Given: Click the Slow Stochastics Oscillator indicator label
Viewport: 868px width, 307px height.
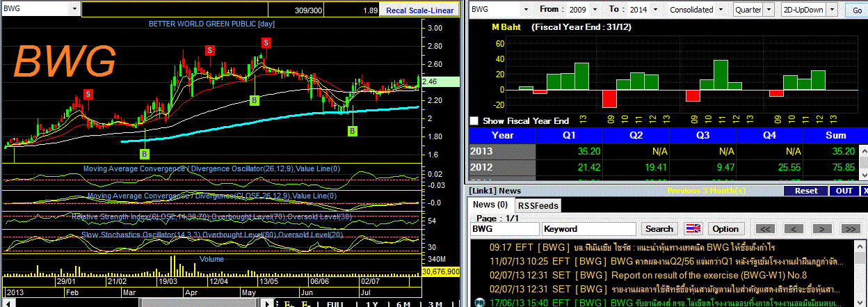Looking at the screenshot, I should (x=212, y=235).
